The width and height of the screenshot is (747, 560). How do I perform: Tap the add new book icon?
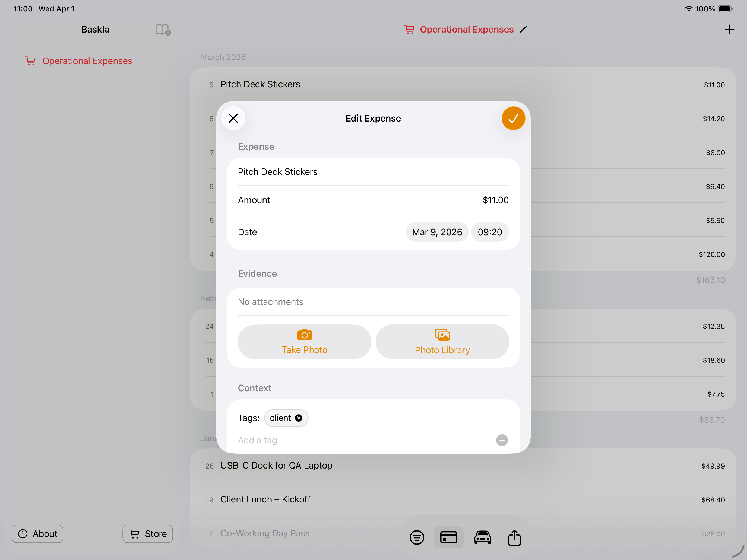click(x=163, y=30)
